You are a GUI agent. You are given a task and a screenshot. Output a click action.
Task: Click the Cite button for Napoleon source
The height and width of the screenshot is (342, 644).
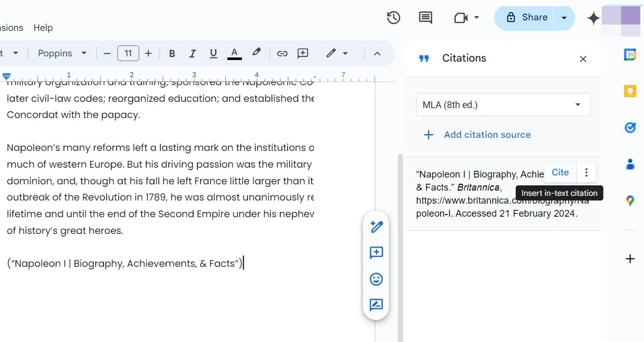coord(560,172)
